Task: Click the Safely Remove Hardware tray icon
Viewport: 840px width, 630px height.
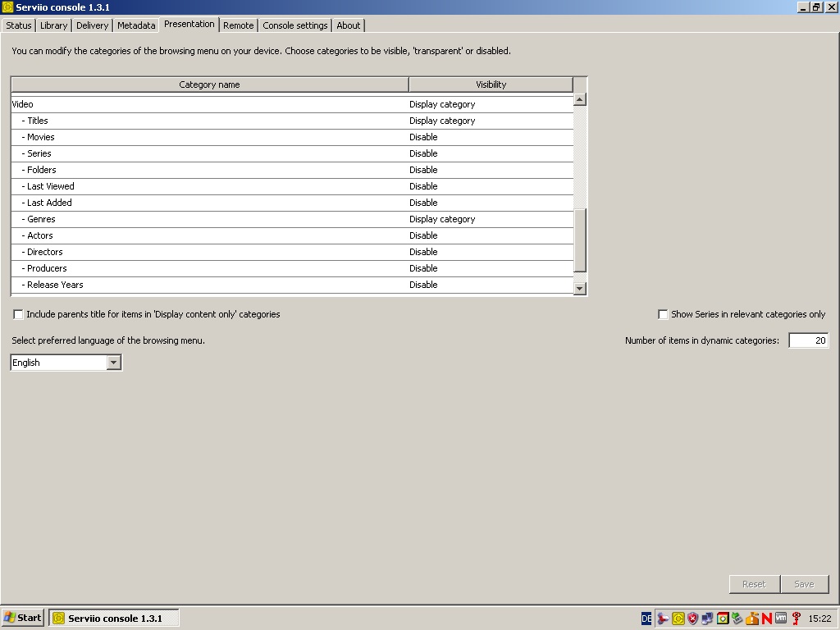Action: click(x=737, y=619)
